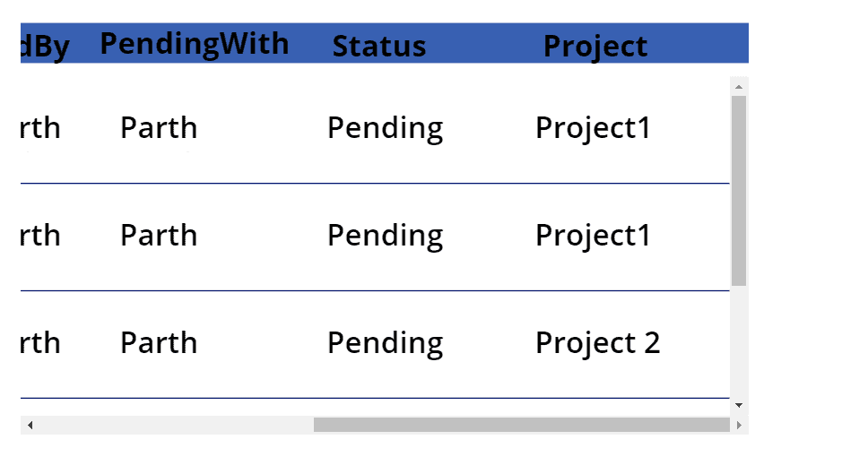The width and height of the screenshot is (868, 474).
Task: Select Pending status in the second row
Action: [x=385, y=236]
